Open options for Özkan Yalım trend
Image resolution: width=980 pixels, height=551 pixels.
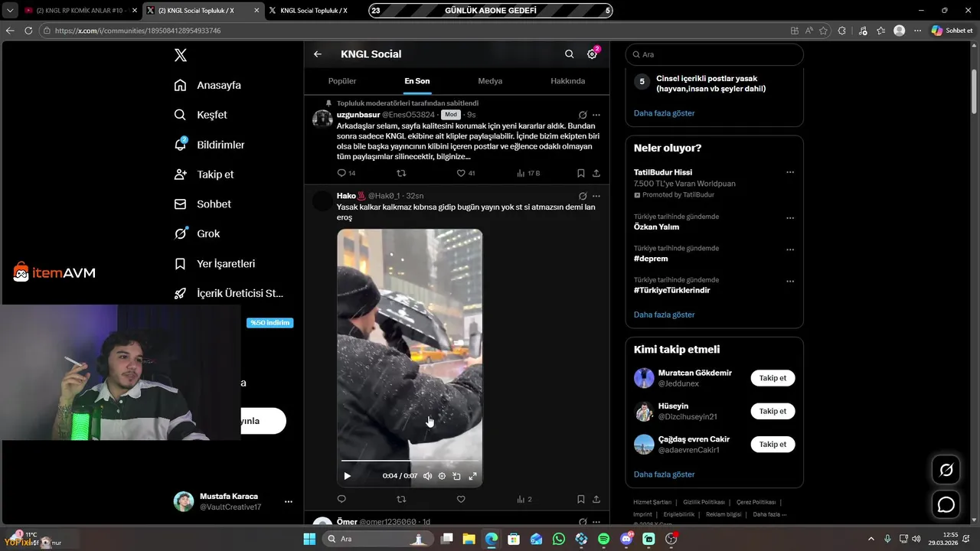790,218
